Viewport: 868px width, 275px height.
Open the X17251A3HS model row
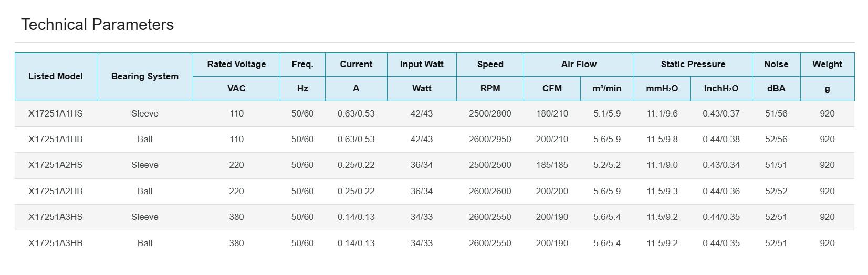pos(56,217)
